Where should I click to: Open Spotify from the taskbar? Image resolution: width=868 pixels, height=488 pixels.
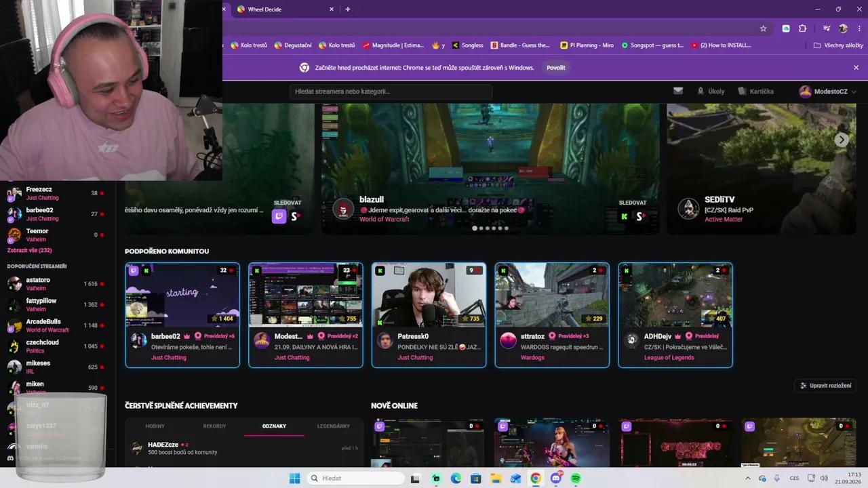coord(576,479)
